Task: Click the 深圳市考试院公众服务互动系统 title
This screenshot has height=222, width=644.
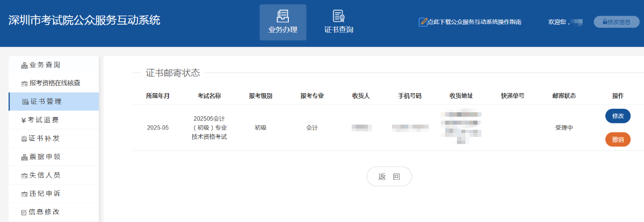Action: click(x=84, y=20)
